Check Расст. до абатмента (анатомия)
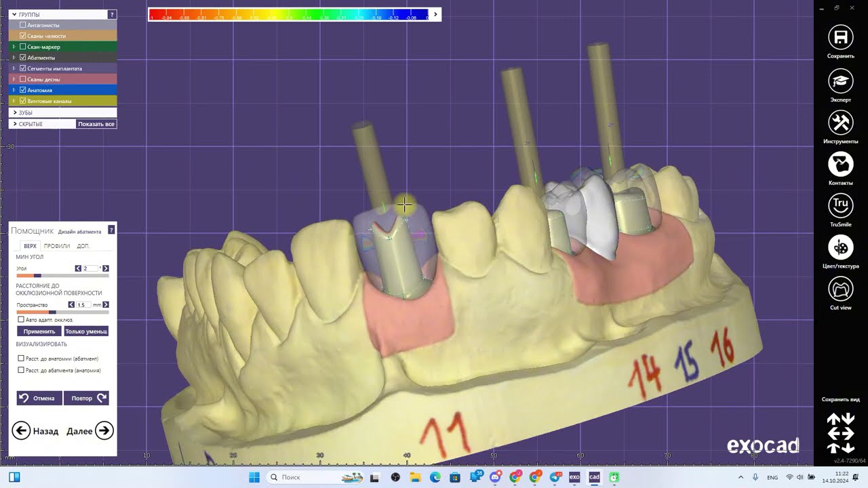Viewport: 868px width, 488px height. [21, 370]
